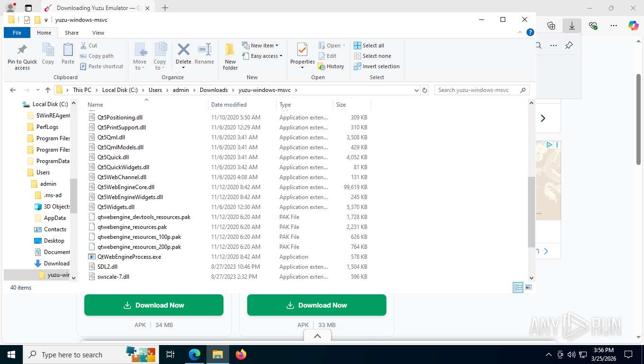Switch to the Home ribbon tab
The image size is (644, 364).
click(x=44, y=33)
